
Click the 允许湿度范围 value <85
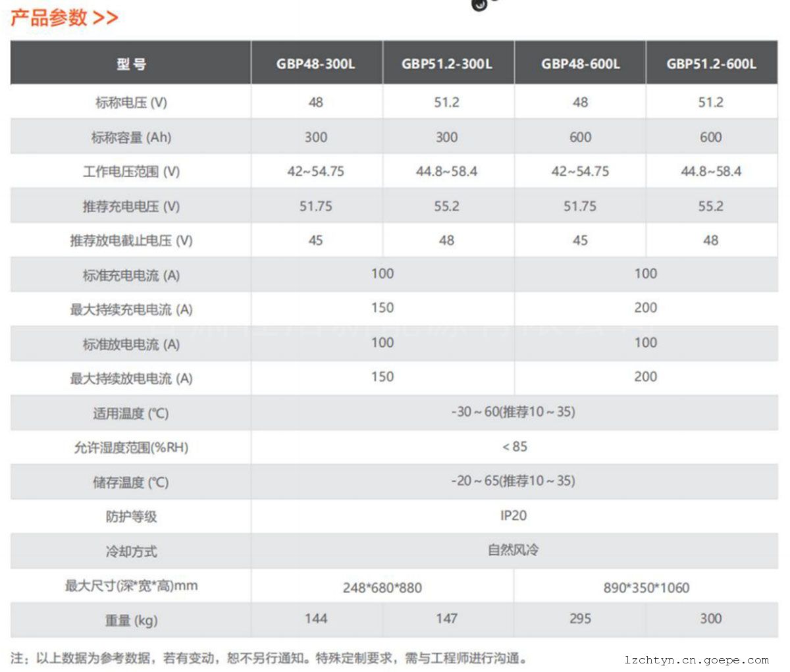tap(514, 447)
